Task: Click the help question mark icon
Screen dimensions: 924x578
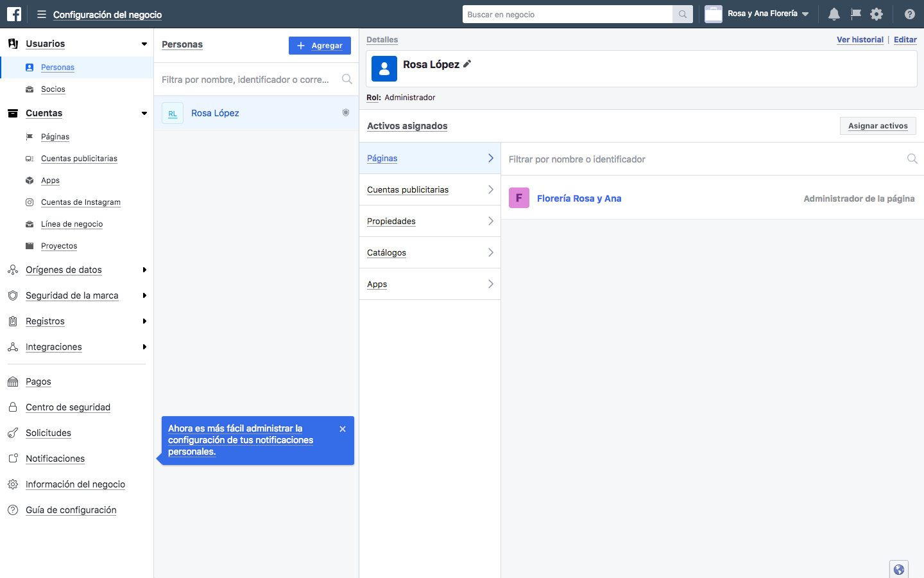Action: 909,14
